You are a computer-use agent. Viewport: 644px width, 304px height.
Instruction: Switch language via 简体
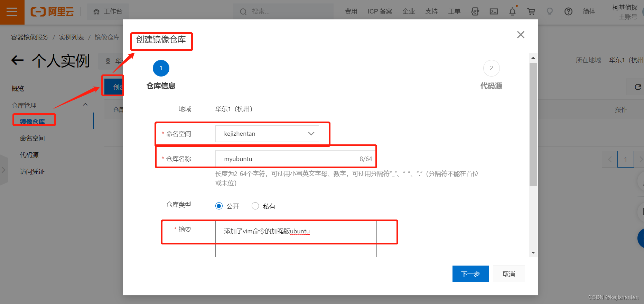[x=589, y=12]
